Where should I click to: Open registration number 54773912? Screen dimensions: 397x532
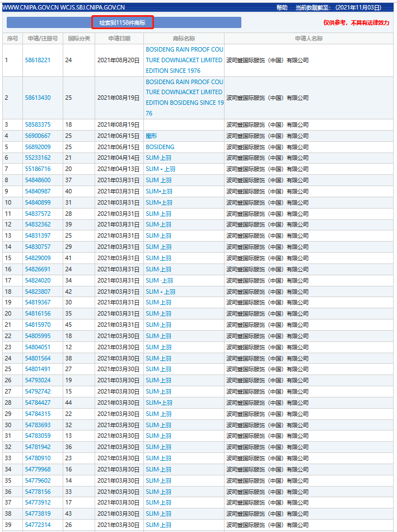click(38, 502)
